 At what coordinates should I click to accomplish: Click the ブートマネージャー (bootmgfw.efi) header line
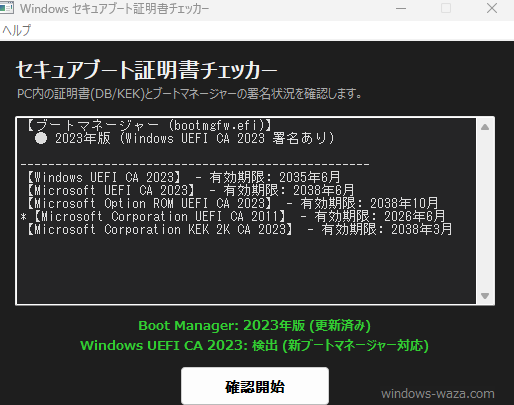[149, 125]
